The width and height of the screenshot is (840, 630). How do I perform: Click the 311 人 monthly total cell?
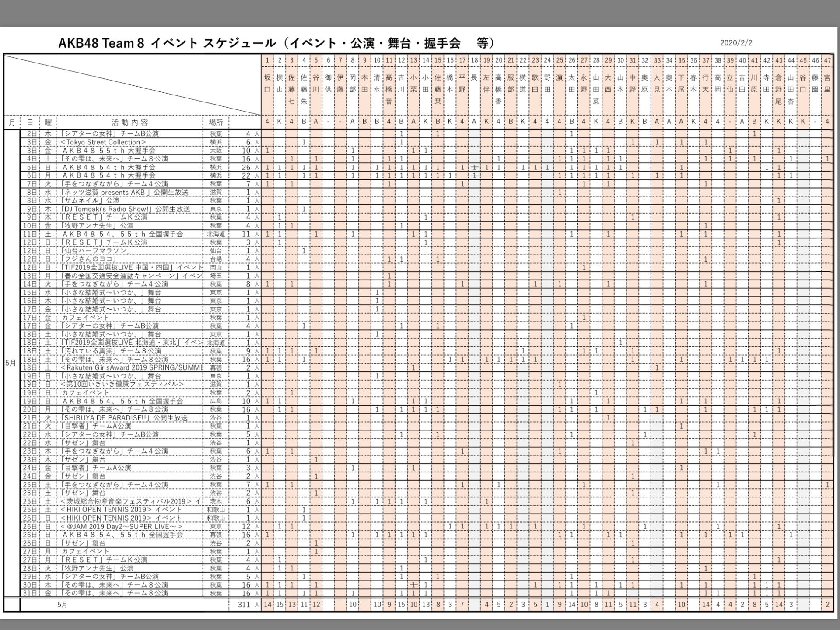(x=245, y=605)
